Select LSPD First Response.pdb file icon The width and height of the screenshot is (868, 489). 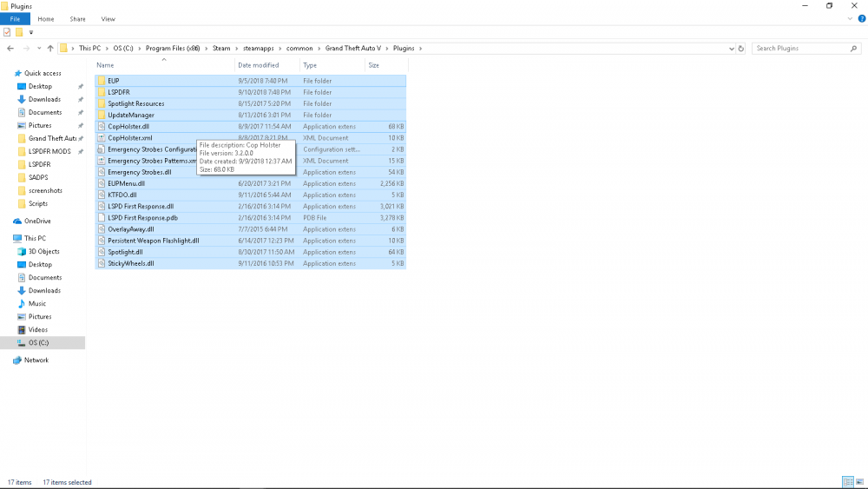(102, 218)
